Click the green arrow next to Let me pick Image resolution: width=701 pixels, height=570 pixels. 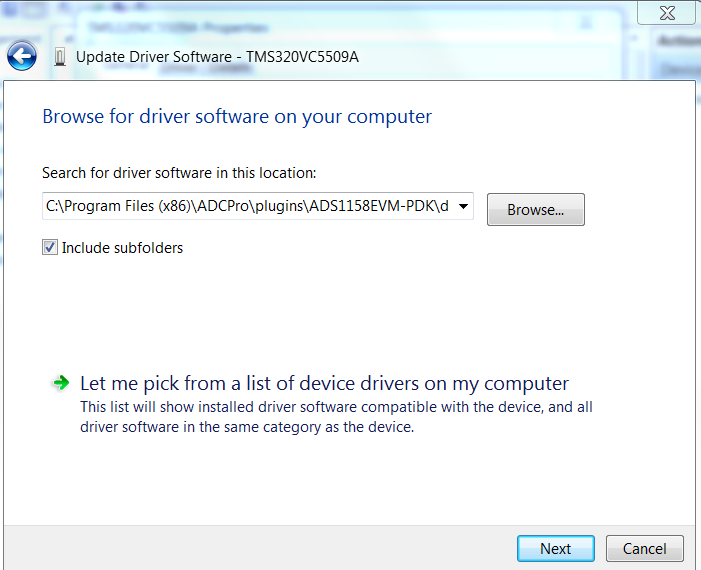[61, 383]
